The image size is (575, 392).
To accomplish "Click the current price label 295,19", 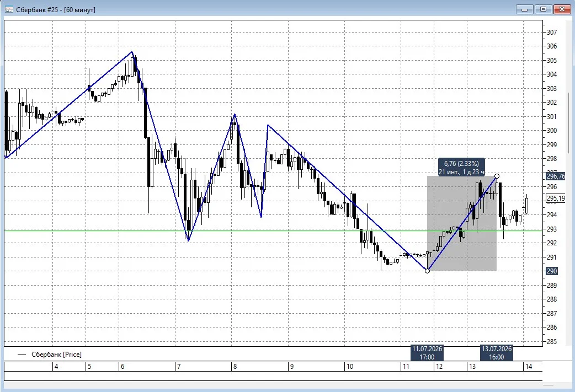I will point(556,198).
